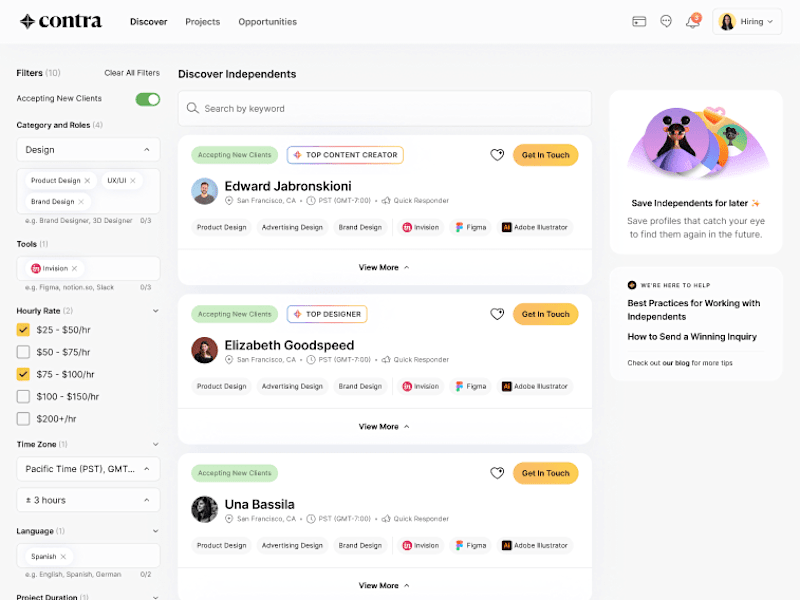Check the $100 - $150/hr rate
Viewport: 800px width, 600px height.
pyautogui.click(x=23, y=396)
